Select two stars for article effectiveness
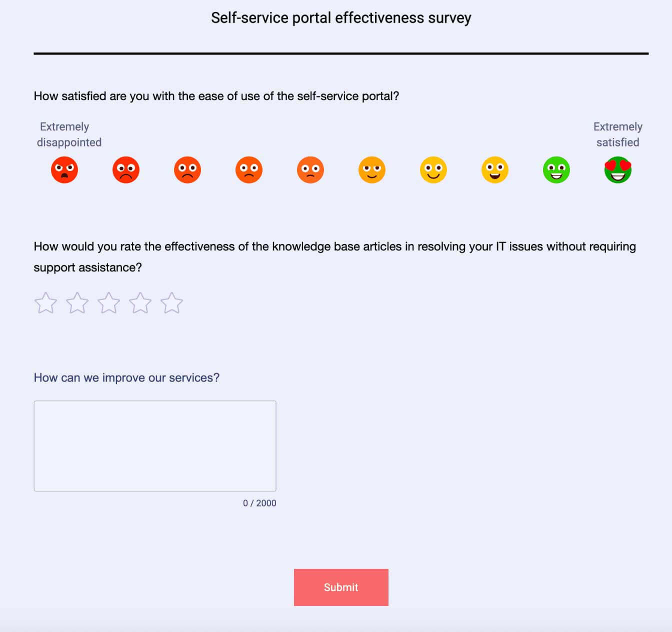Screen dimensions: 672x632 [x=77, y=302]
